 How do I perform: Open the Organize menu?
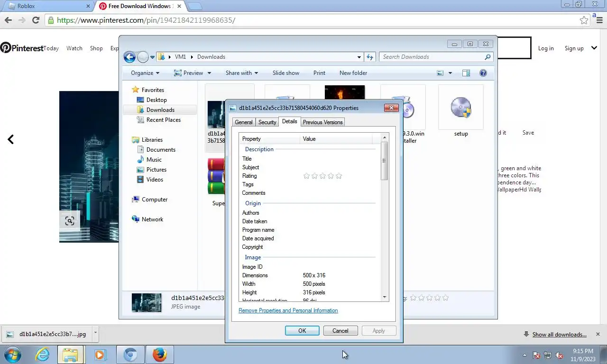tap(145, 73)
